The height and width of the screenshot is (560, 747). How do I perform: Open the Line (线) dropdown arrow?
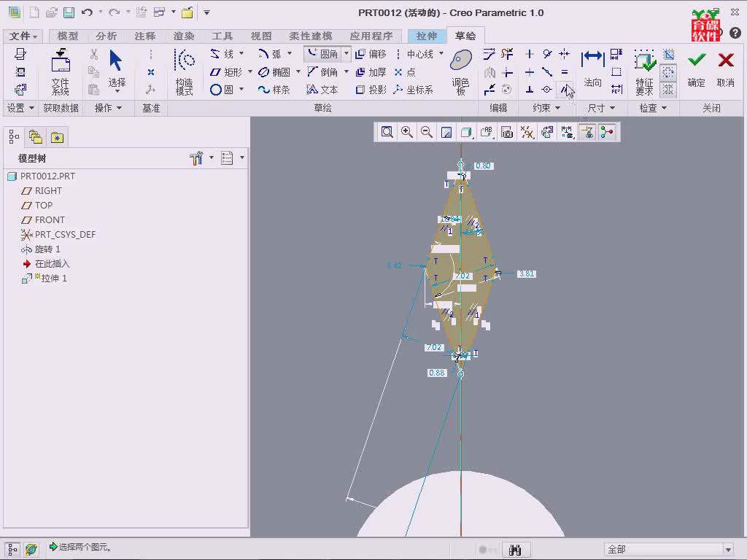click(x=241, y=53)
